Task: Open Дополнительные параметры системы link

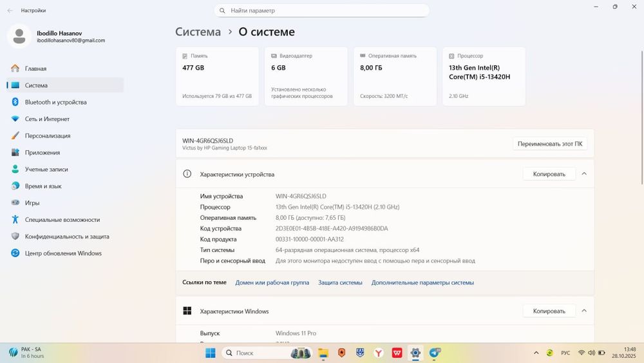Action: point(422,282)
